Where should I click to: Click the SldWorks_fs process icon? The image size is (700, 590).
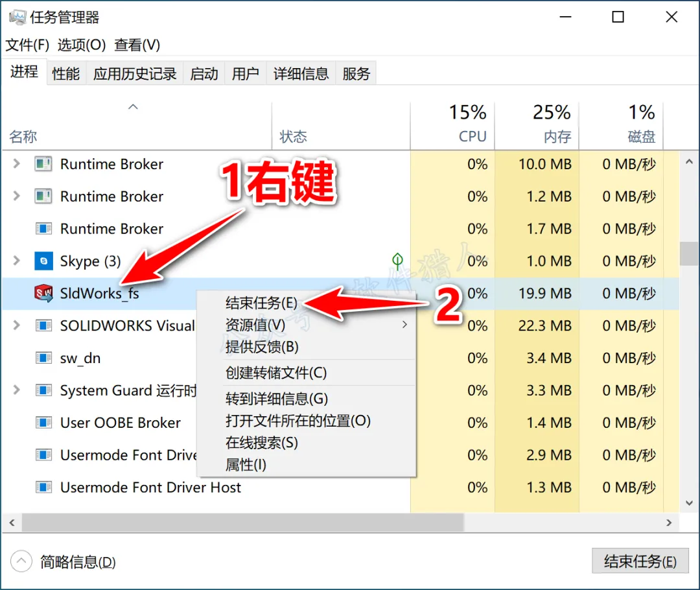43,293
